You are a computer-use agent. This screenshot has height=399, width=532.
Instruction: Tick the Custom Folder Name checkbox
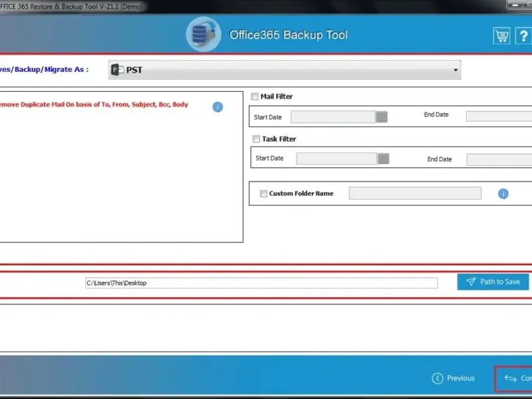click(x=263, y=194)
